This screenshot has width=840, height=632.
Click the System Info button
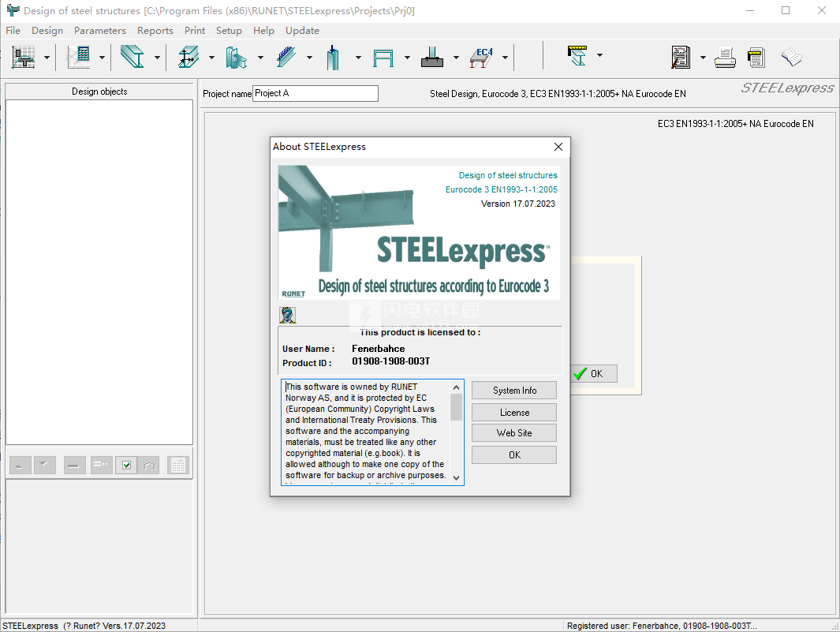(x=514, y=391)
